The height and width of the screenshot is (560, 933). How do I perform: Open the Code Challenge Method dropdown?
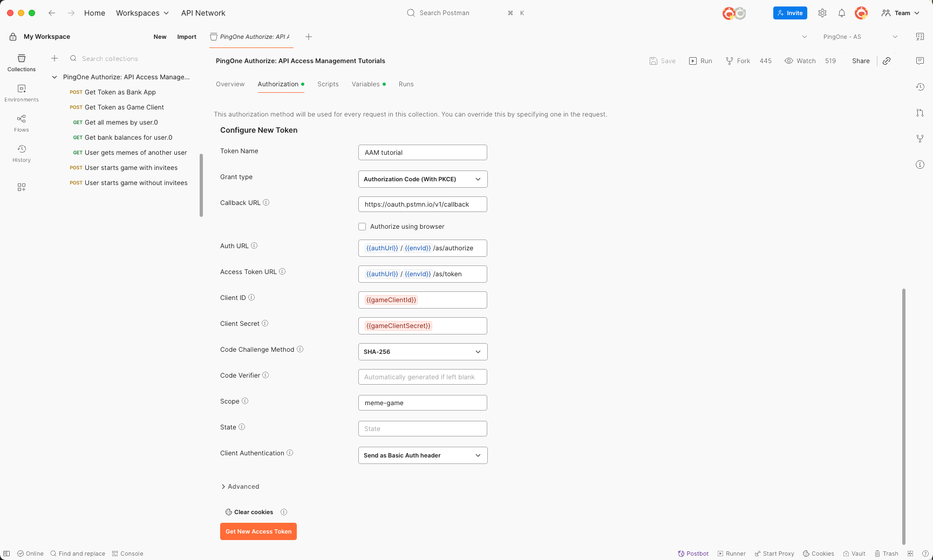(423, 352)
